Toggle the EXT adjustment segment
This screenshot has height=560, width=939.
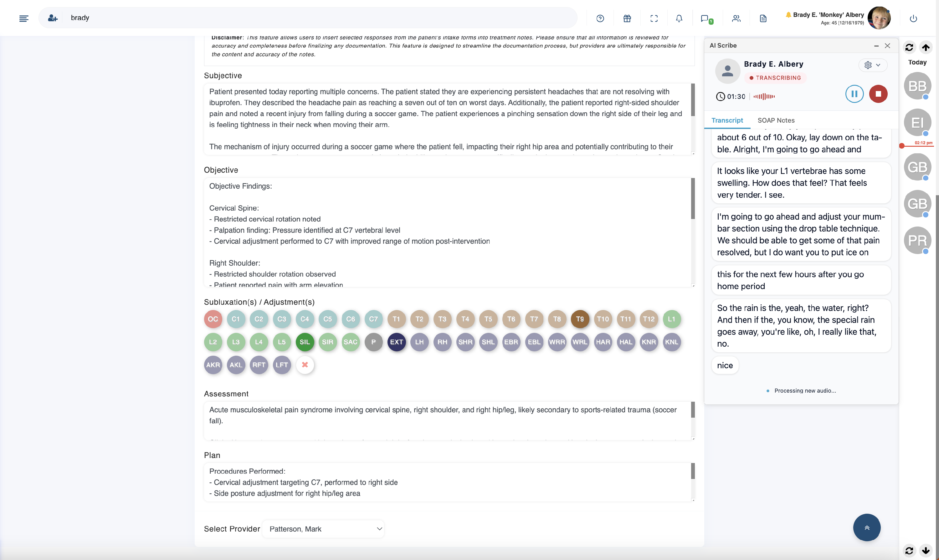pyautogui.click(x=396, y=342)
